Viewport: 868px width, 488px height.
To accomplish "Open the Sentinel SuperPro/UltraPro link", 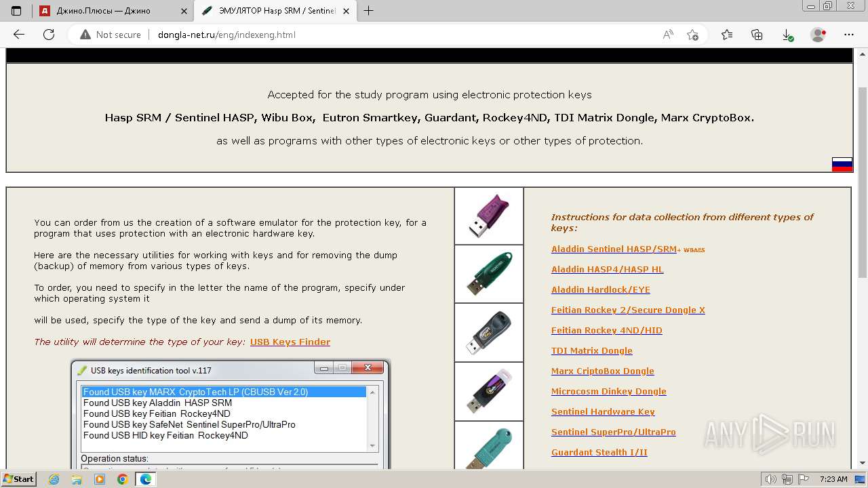I will [614, 432].
